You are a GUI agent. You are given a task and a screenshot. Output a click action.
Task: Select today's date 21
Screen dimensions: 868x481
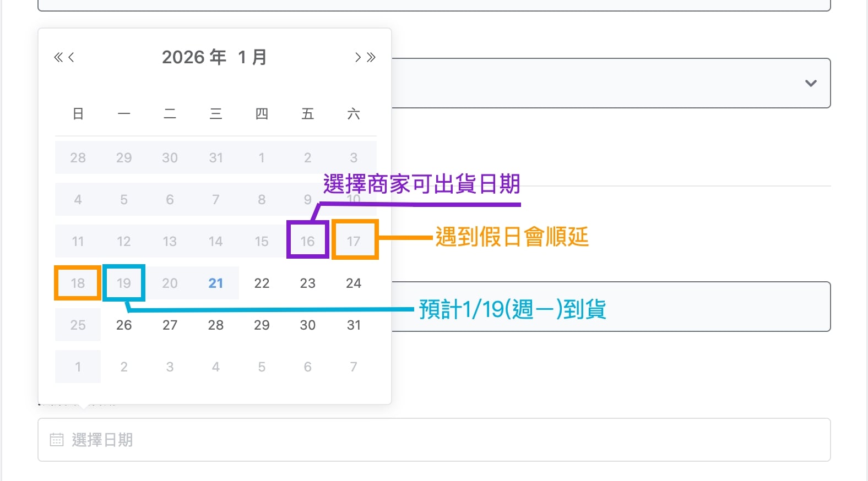click(x=216, y=283)
